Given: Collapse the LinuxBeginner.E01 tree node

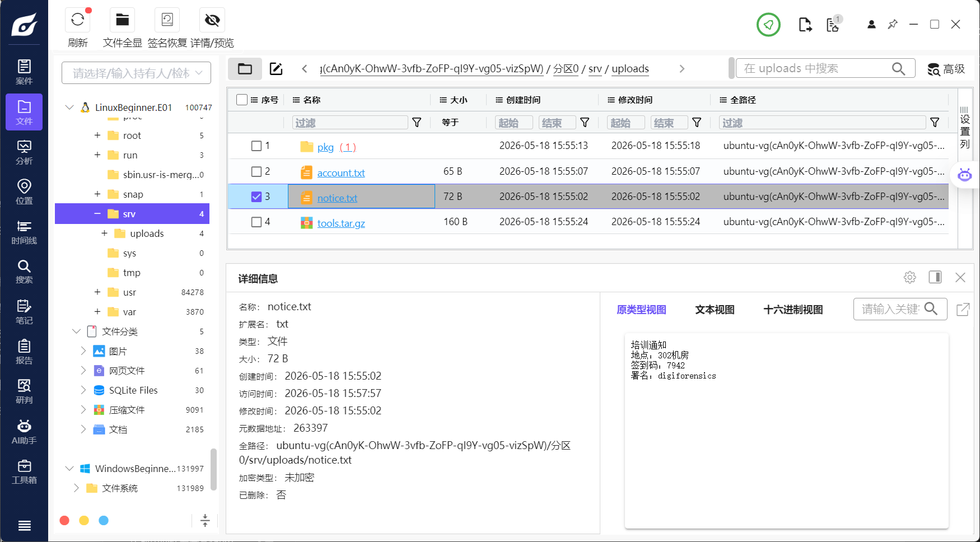Looking at the screenshot, I should pos(69,107).
